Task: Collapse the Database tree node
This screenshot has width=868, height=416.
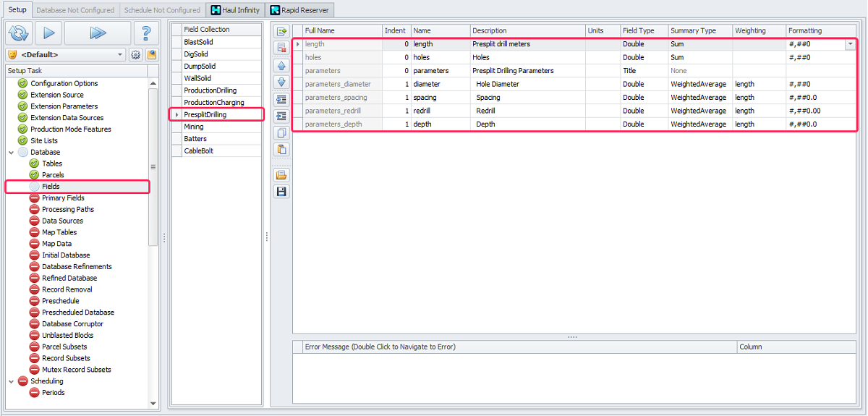Action: coord(11,153)
